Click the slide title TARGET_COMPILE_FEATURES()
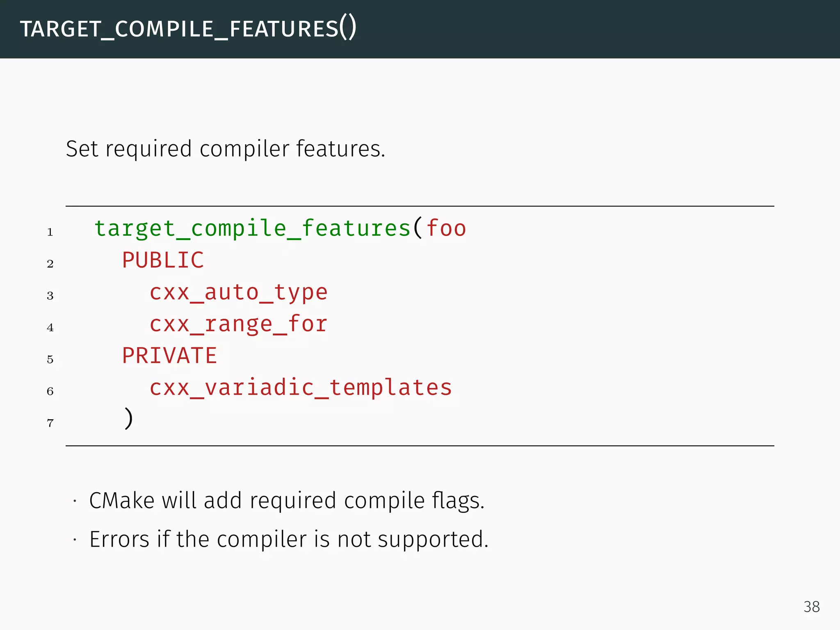 coord(188,29)
